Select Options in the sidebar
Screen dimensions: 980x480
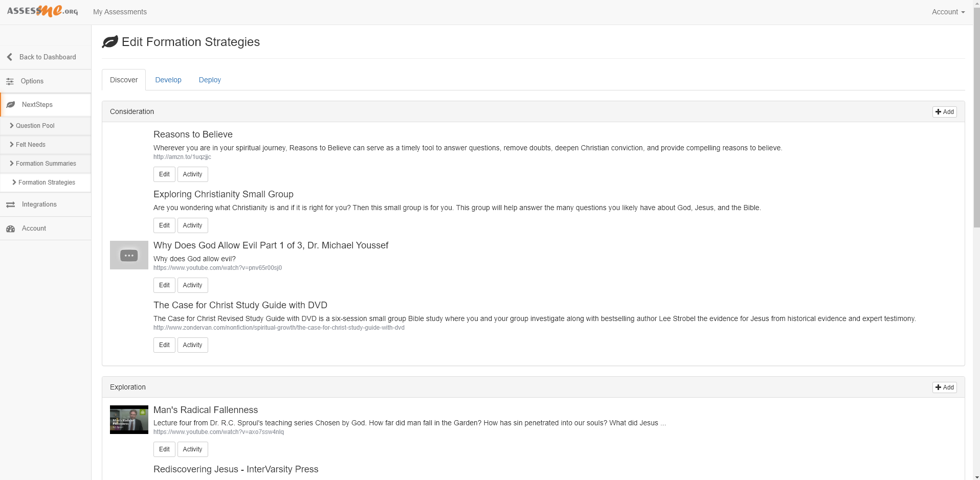click(46, 81)
